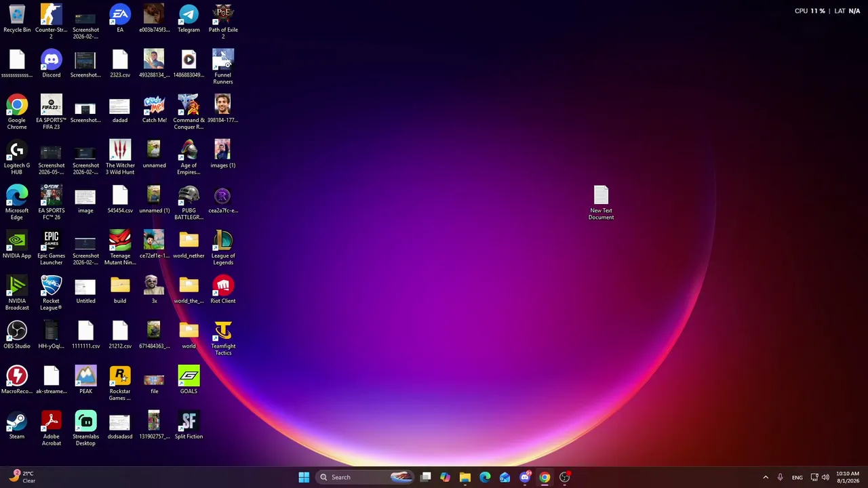Select the Logitech G HUB shortcut

(x=17, y=158)
